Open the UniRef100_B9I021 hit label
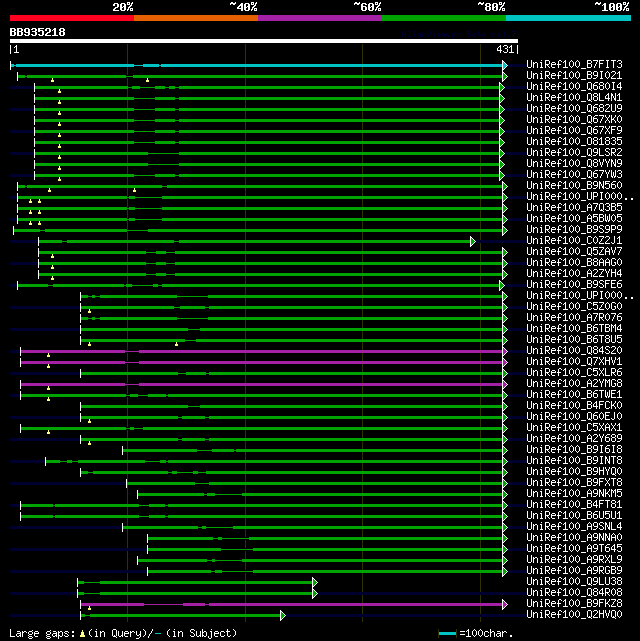Viewport: 640px width, 641px height. point(574,75)
